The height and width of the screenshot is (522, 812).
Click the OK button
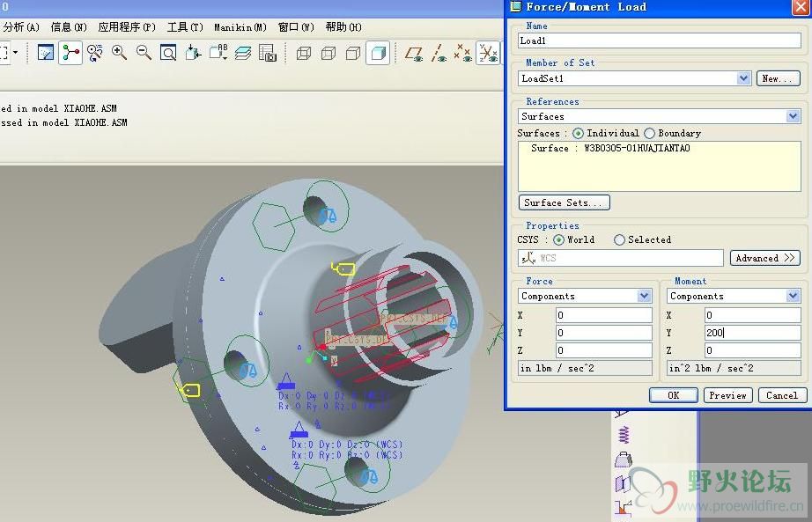point(673,395)
